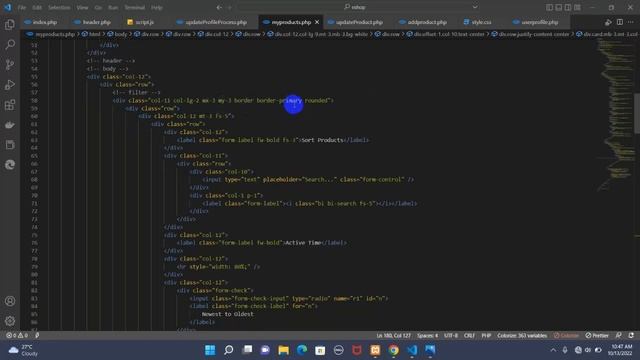Open Windows taskbar search
Image resolution: width=640 pixels, height=360 pixels.
pos(229,350)
